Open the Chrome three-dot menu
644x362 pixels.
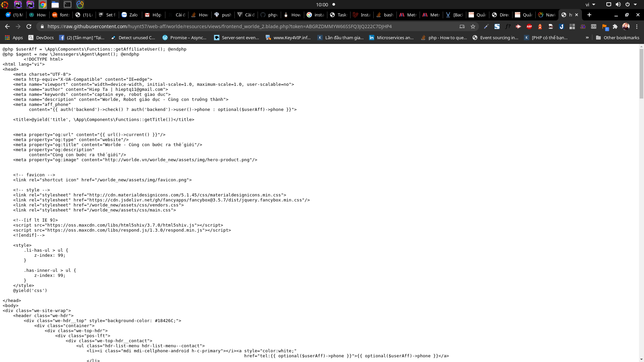637,26
